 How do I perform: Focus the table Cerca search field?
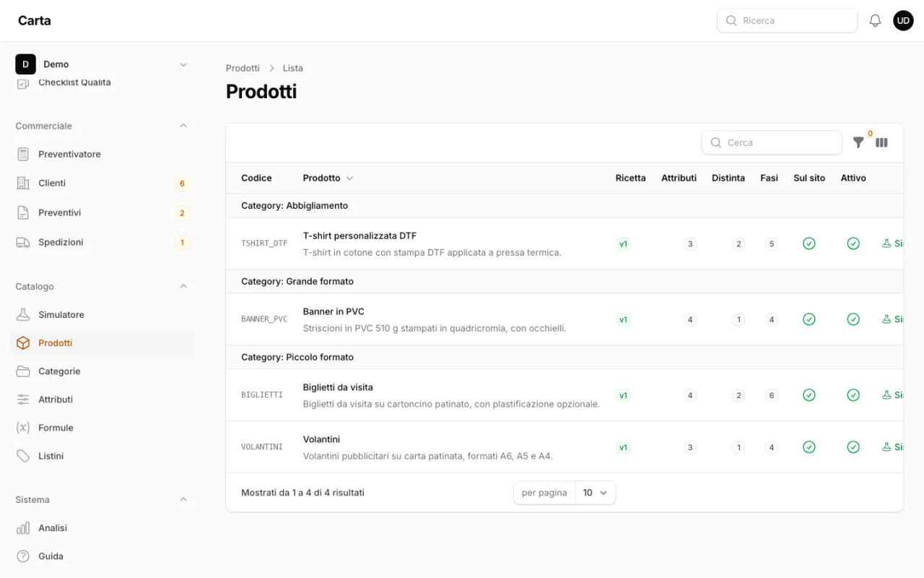[772, 142]
